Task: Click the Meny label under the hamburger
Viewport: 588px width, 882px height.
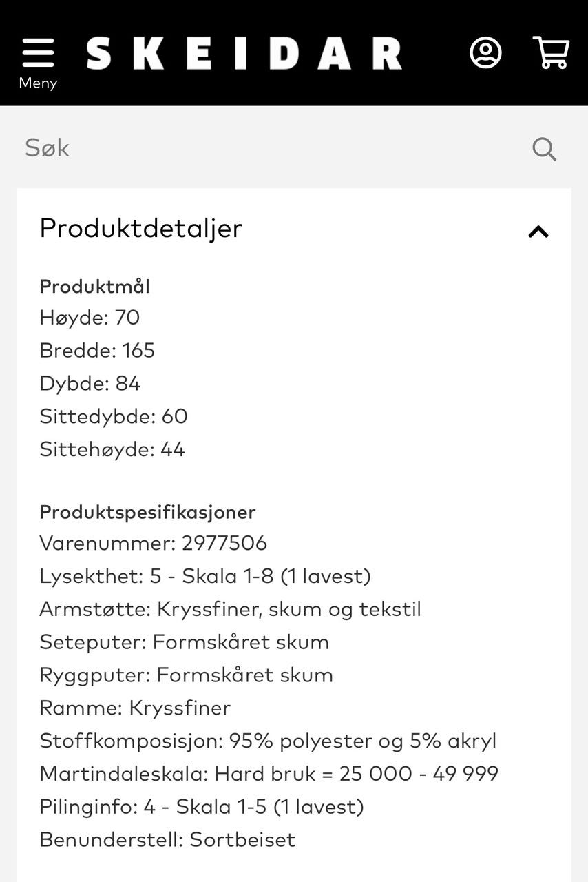Action: [x=38, y=83]
